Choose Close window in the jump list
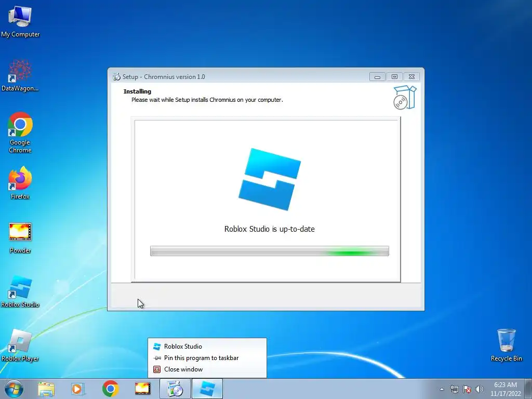Viewport: 532px width, 399px height. pos(207,369)
